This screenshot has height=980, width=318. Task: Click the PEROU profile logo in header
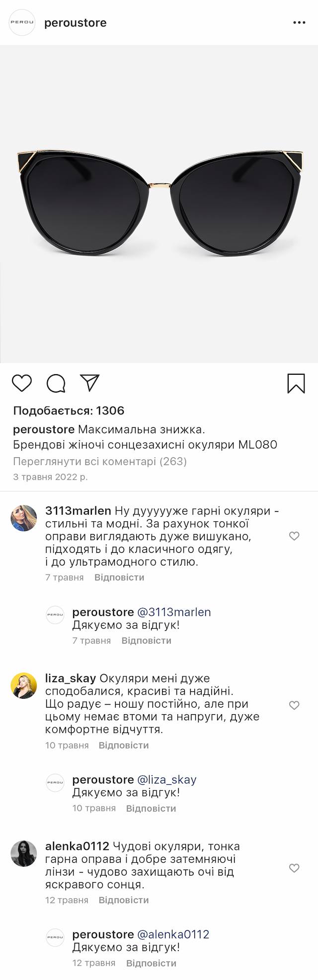[22, 23]
